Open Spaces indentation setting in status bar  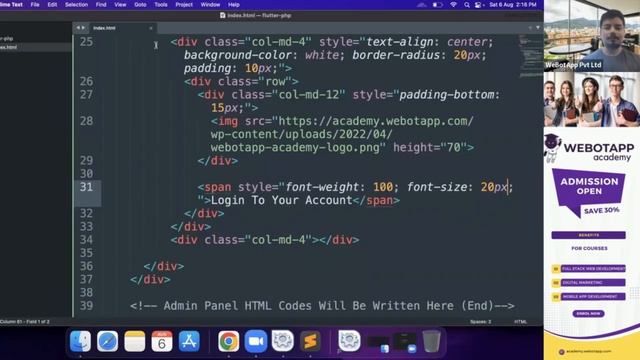480,322
